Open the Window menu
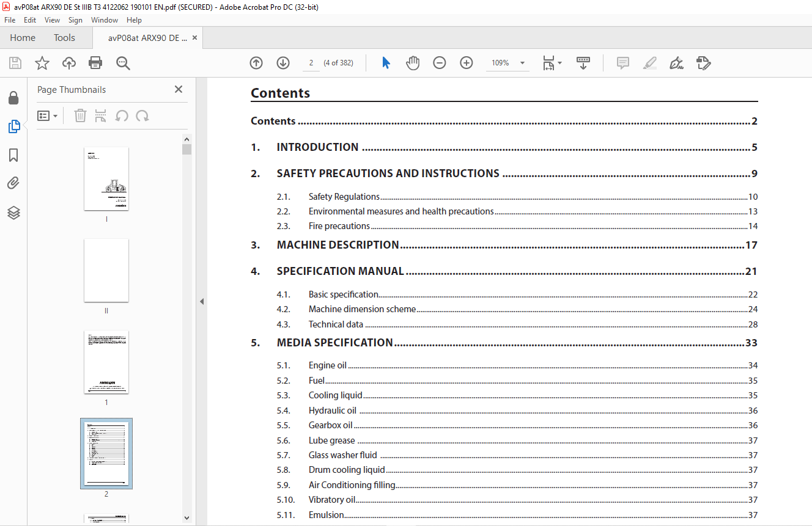 (105, 20)
